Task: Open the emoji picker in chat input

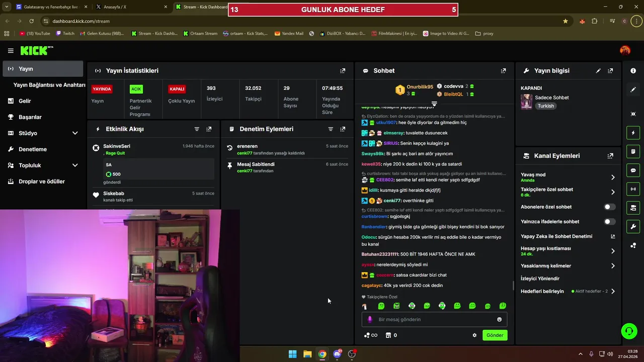Action: 499,319
